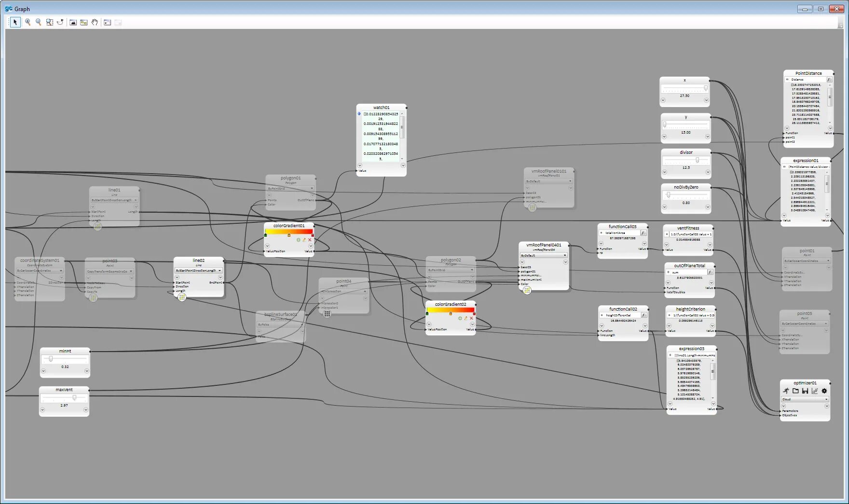Move the divisor slider handle
This screenshot has width=849, height=504.
[x=697, y=160]
